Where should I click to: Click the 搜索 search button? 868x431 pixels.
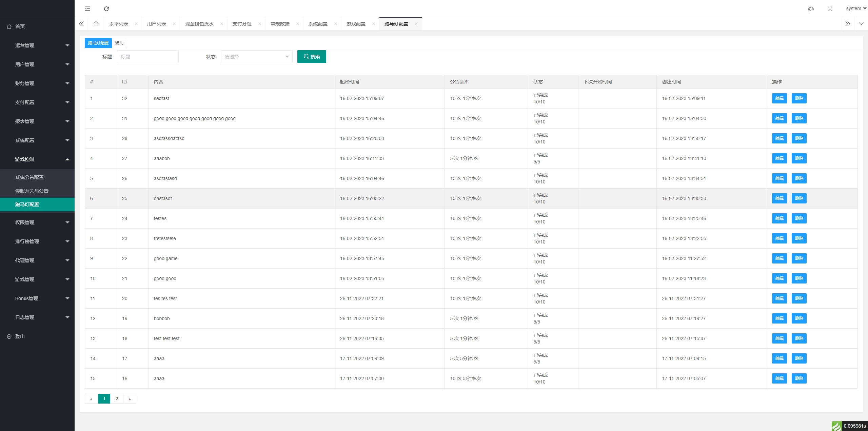312,57
